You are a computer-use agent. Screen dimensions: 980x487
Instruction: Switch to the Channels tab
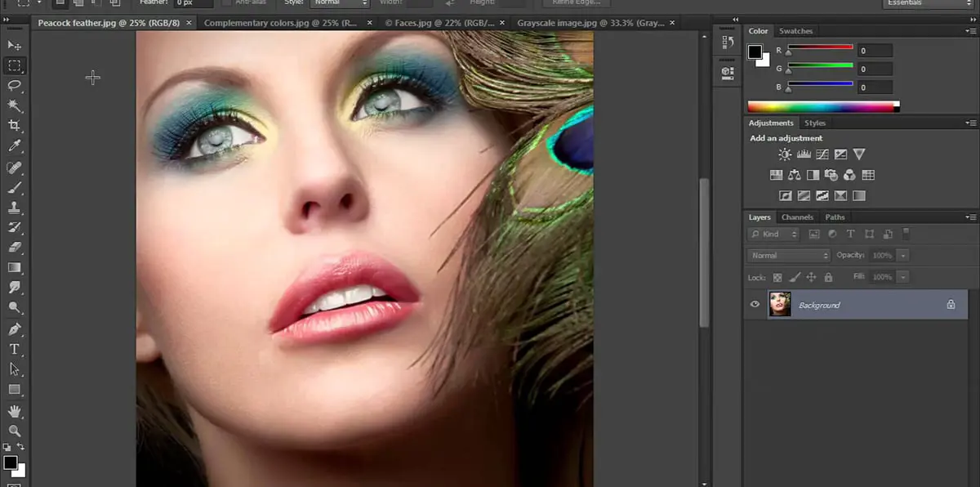click(x=797, y=217)
